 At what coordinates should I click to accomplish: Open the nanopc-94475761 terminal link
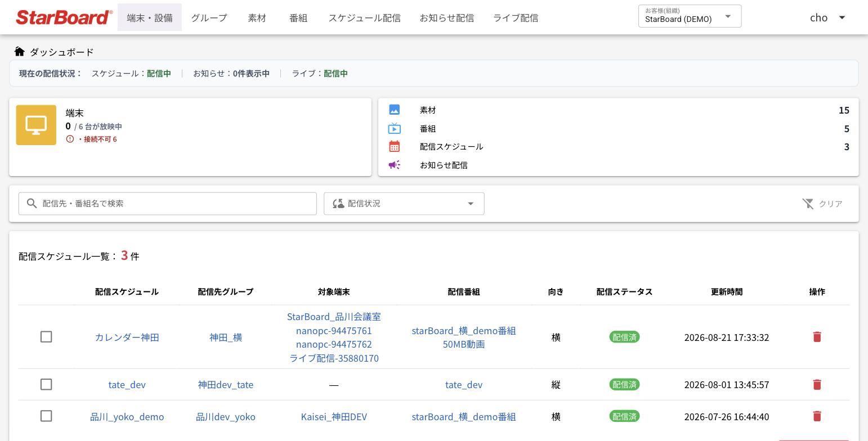[334, 330]
